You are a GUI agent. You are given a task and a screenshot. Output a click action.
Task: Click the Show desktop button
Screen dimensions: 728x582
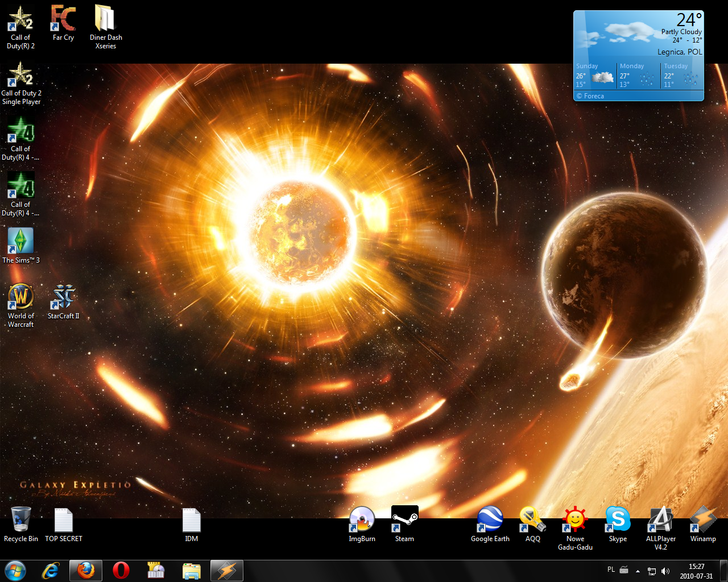(723, 571)
